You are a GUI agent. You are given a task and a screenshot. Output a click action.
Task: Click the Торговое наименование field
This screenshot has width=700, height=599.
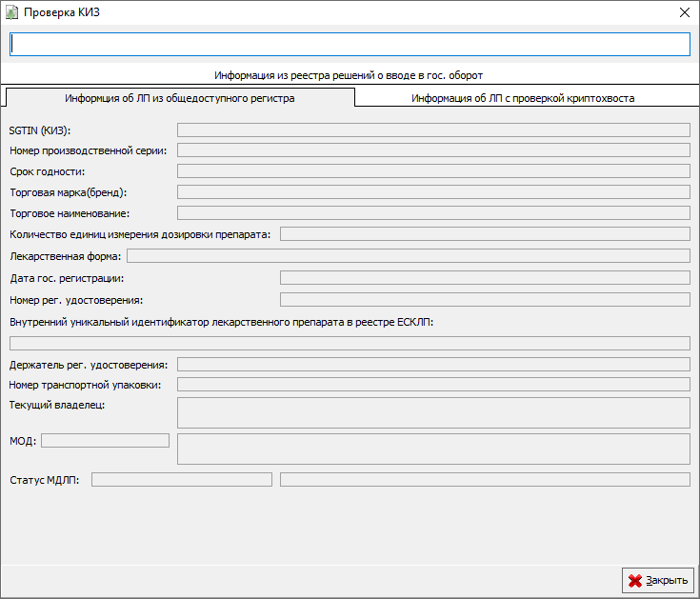coord(433,213)
